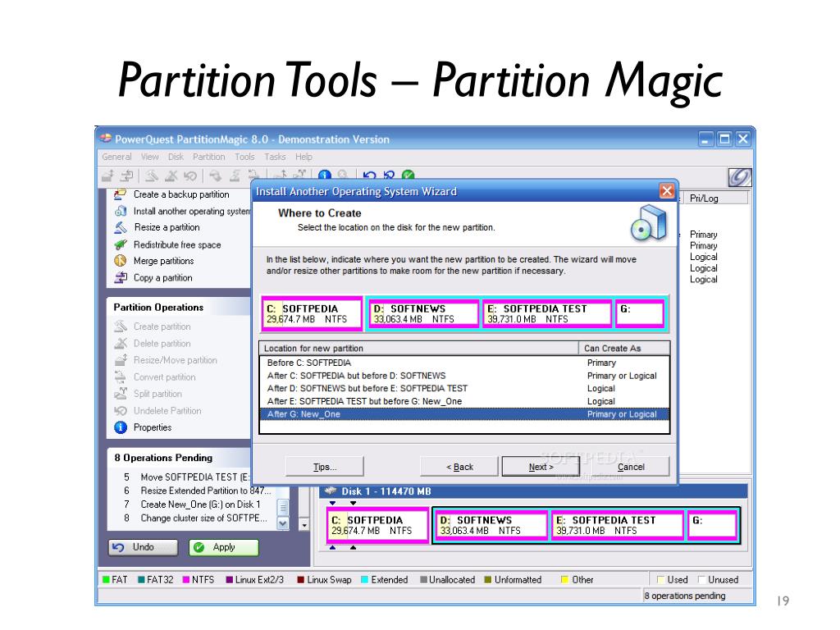Click Location for new partition column header
The width and height of the screenshot is (840, 630).
[x=419, y=348]
